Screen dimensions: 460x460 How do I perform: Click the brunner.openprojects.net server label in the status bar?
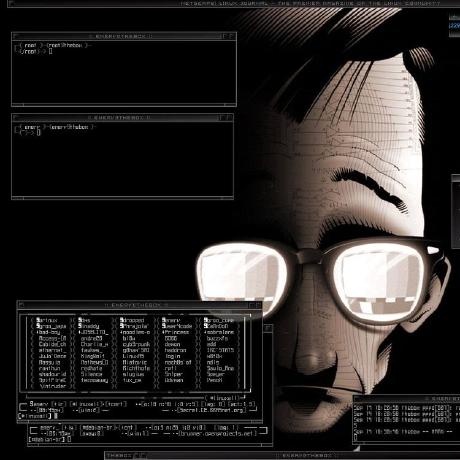[x=218, y=433]
